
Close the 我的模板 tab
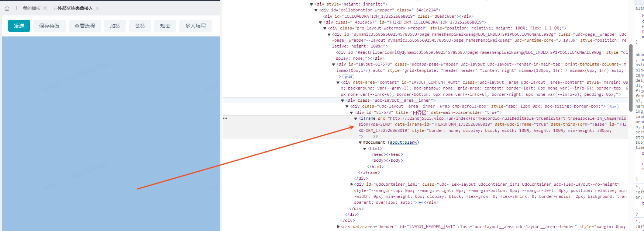click(45, 8)
